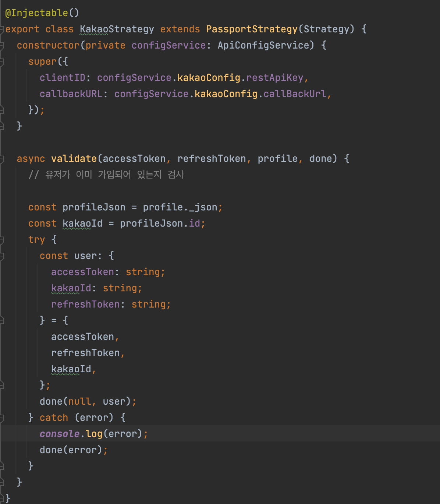Toggle fold marker on '} = {' line
Image resolution: width=440 pixels, height=504 pixels.
[x=1, y=321]
